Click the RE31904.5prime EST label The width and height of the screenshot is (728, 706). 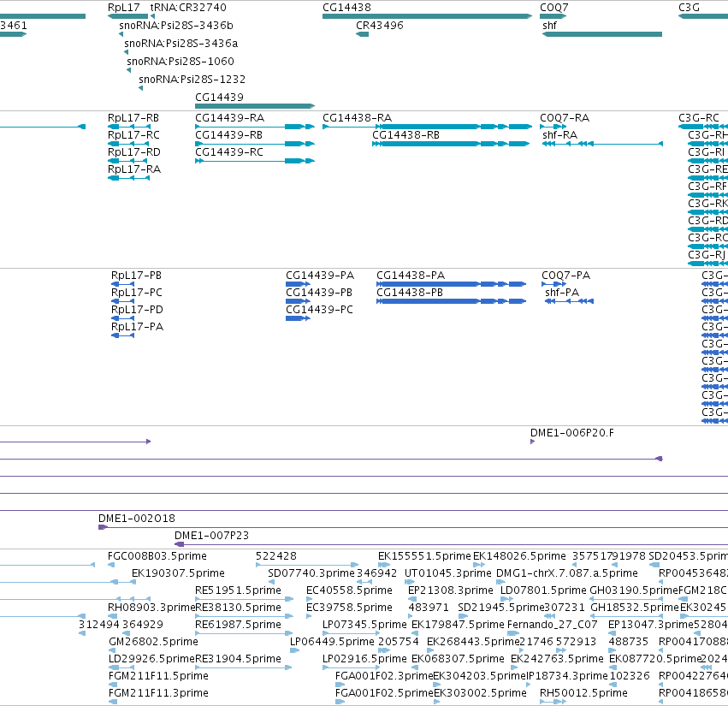tap(238, 659)
